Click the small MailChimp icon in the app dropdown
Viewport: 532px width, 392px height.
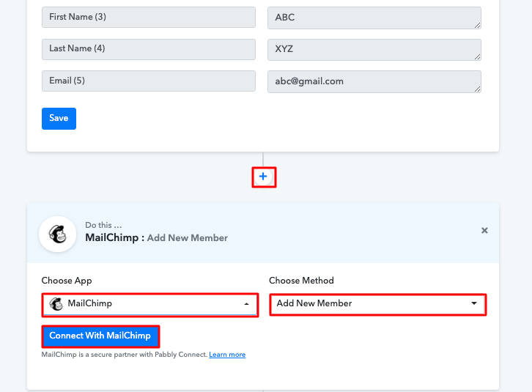point(56,304)
